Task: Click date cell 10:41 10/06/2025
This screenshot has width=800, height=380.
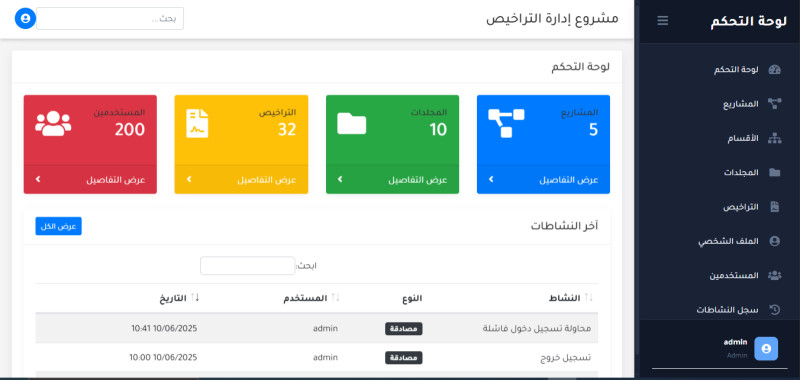Action: 164,328
